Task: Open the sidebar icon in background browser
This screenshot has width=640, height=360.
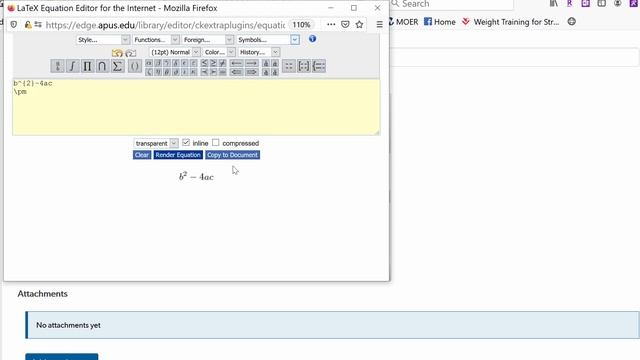Action: click(602, 3)
